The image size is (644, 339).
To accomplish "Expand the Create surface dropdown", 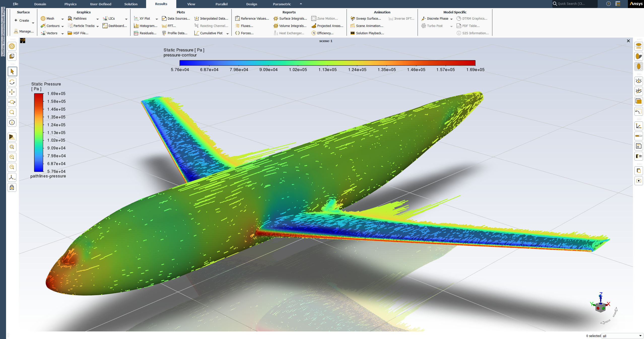I will pyautogui.click(x=33, y=23).
